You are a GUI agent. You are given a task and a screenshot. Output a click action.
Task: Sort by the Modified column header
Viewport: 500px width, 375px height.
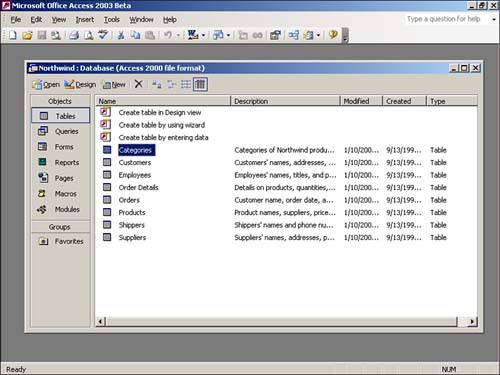(361, 101)
